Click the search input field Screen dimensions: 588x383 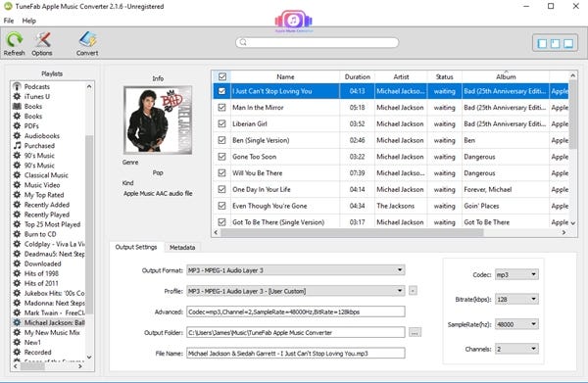pyautogui.click(x=318, y=42)
